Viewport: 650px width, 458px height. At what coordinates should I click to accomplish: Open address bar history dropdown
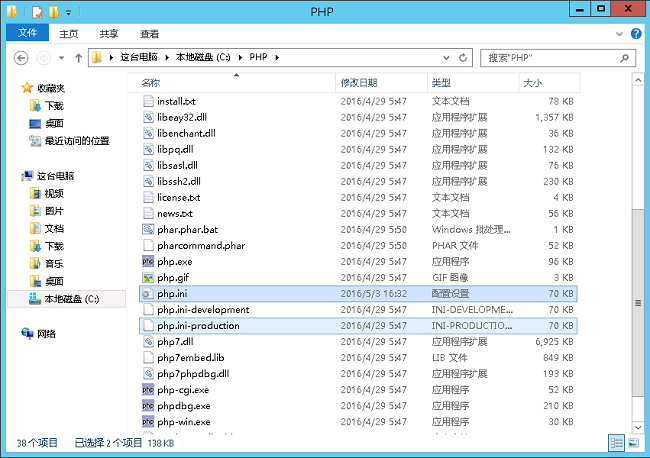tap(446, 58)
